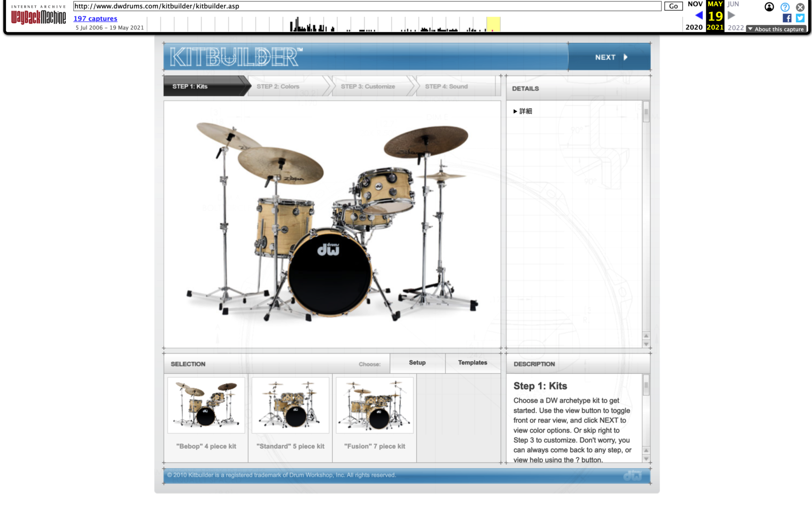Click the NEXT button in Kitbuilder header
812x508 pixels.
(x=609, y=57)
